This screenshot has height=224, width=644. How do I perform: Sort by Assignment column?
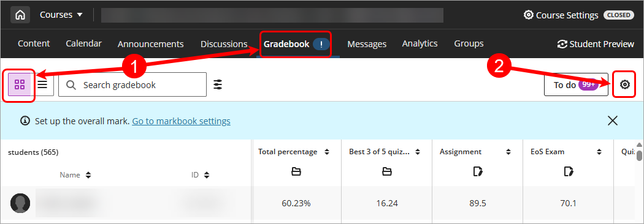click(508, 152)
